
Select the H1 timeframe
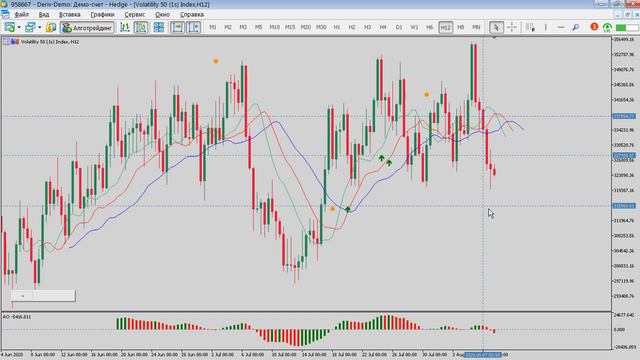click(337, 27)
